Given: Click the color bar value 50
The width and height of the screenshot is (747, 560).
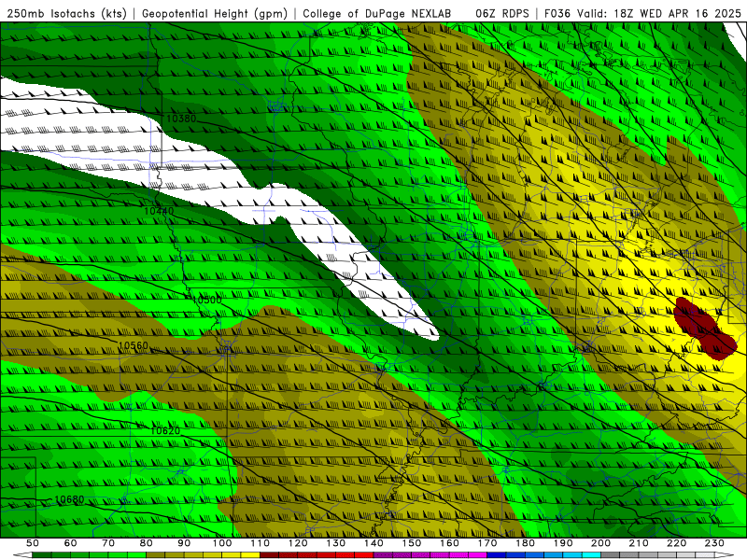Looking at the screenshot, I should (x=33, y=543).
